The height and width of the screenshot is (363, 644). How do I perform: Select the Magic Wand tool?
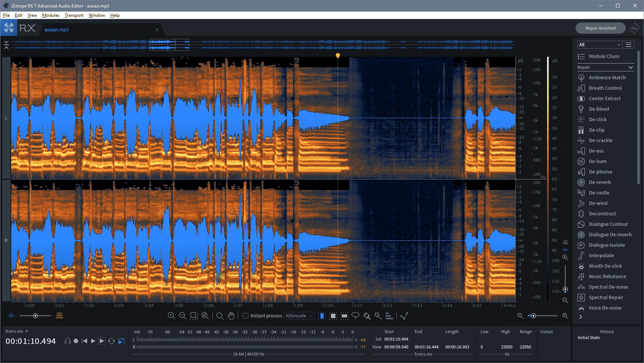point(378,316)
